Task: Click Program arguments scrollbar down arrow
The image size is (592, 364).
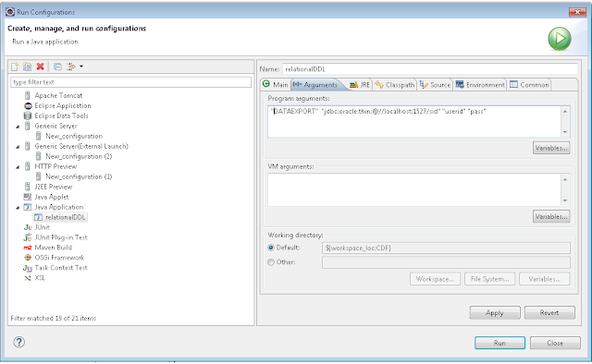Action: pyautogui.click(x=565, y=132)
